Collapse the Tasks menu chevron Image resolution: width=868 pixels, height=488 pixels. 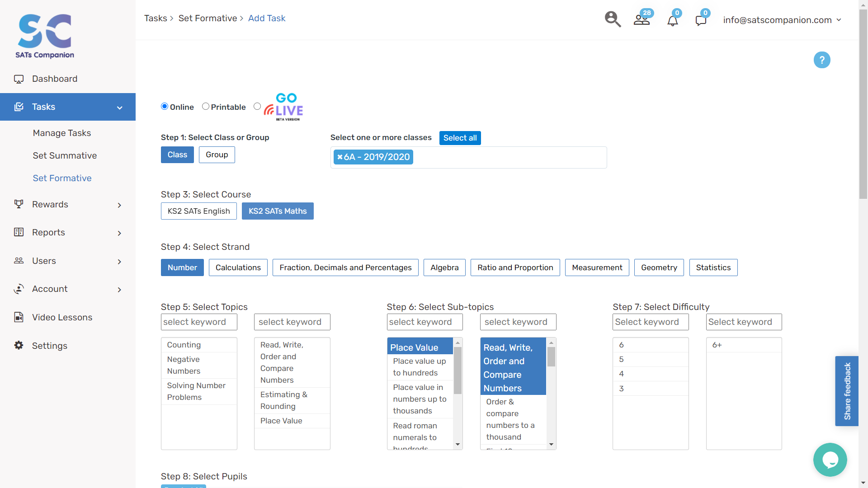120,108
